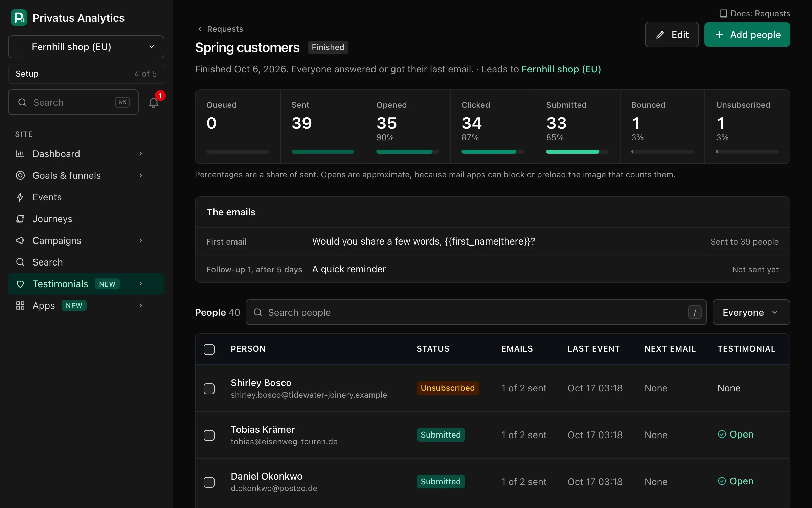
Task: Click the Apps grid icon
Action: pos(20,305)
